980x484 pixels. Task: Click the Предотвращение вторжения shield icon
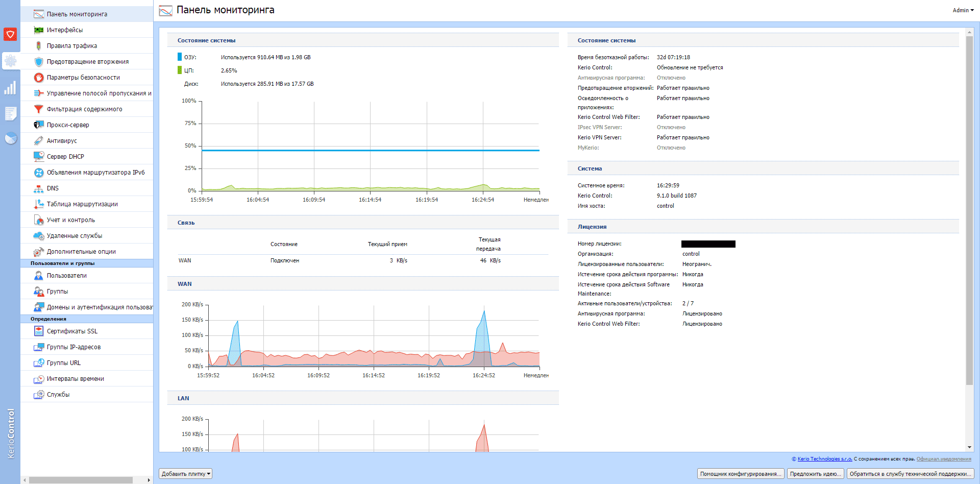click(x=39, y=62)
